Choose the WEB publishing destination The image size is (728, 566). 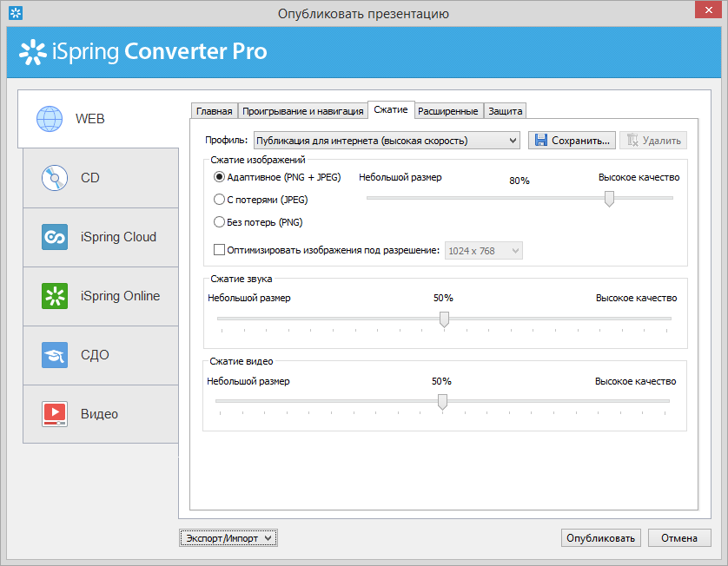(98, 119)
